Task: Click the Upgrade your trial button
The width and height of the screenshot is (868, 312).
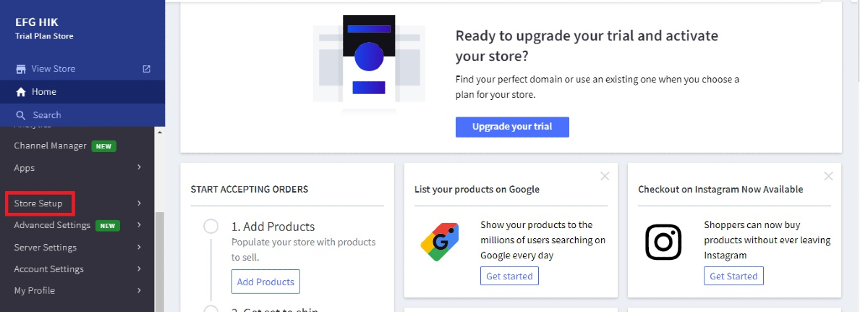Action: click(x=512, y=127)
